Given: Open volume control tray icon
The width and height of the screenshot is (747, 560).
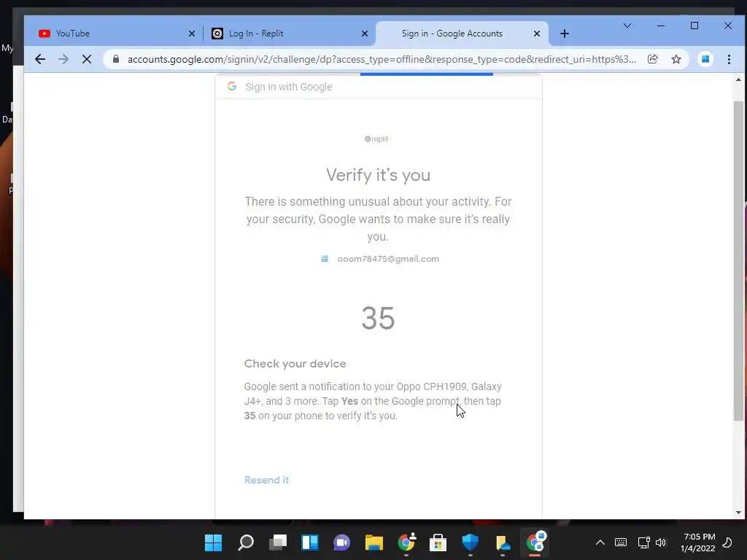Looking at the screenshot, I should tap(661, 542).
